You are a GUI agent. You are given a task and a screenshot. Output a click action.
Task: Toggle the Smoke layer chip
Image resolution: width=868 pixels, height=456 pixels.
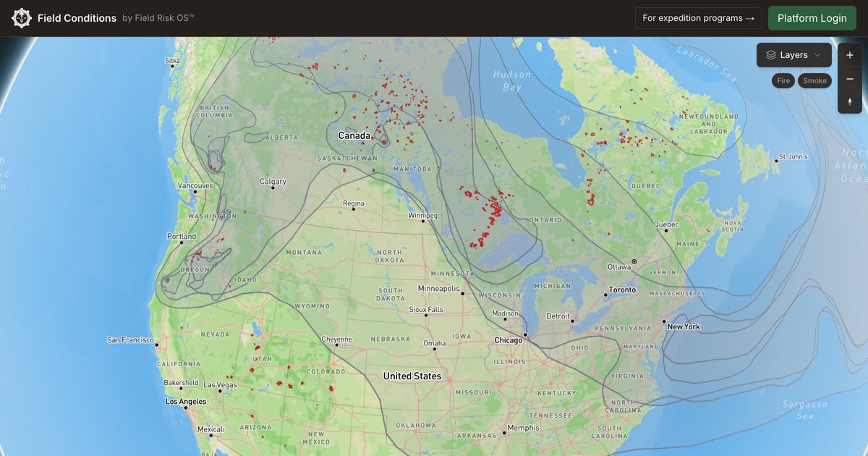[814, 80]
